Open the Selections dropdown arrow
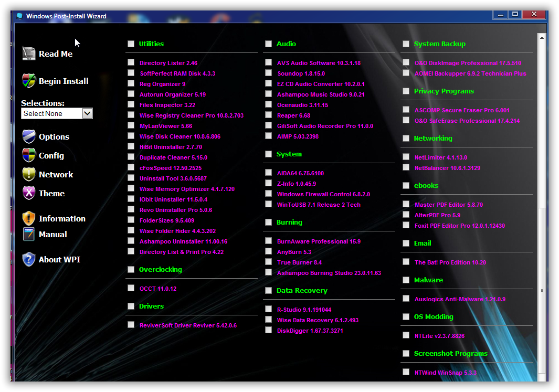Screen dimensions: 559x392 [87, 113]
